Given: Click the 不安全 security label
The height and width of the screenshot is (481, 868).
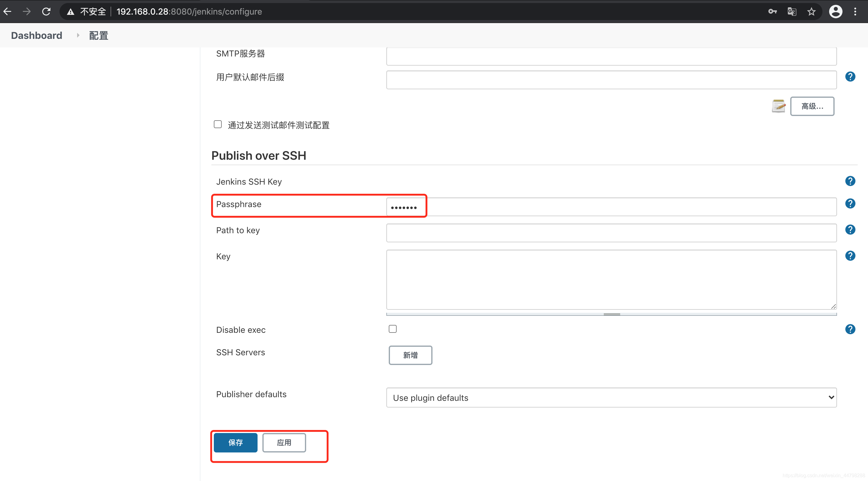Looking at the screenshot, I should click(x=93, y=12).
